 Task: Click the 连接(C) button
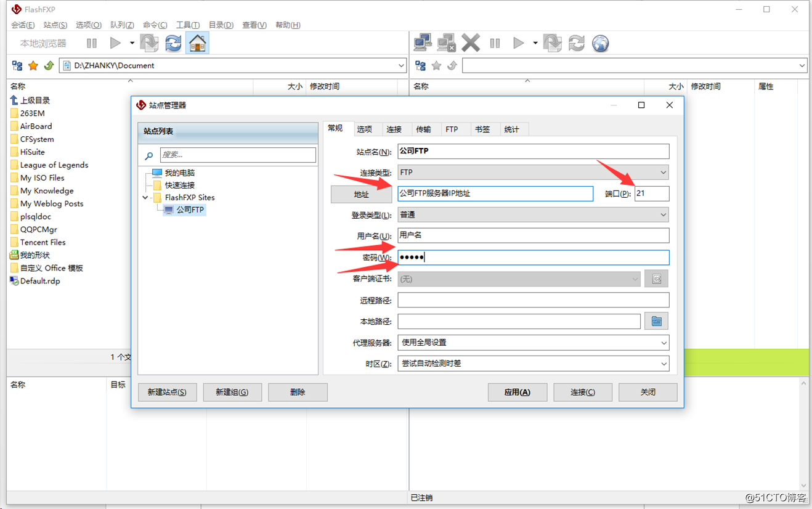(x=583, y=392)
